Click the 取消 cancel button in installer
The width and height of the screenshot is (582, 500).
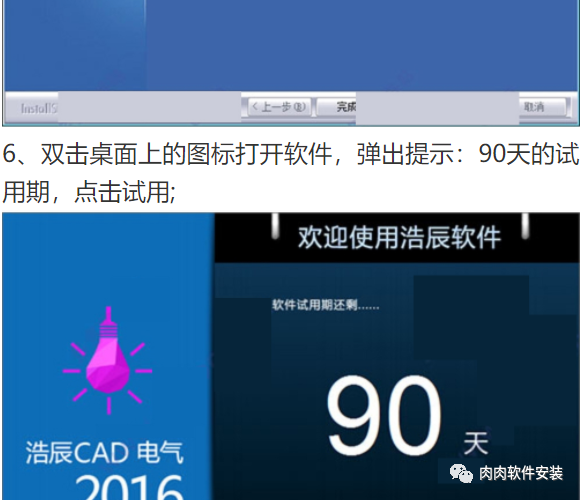click(542, 107)
